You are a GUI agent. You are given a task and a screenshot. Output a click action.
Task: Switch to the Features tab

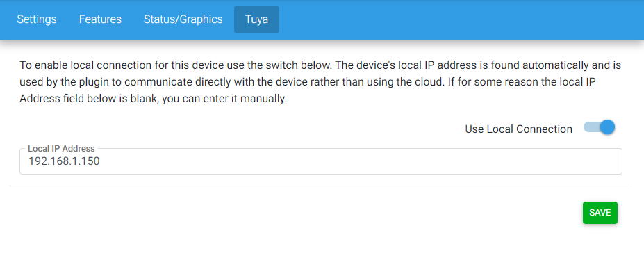pos(100,19)
